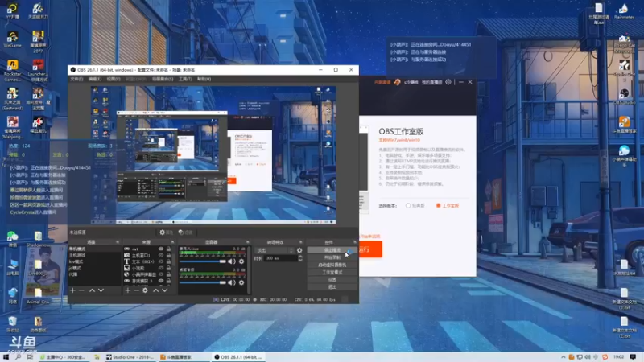Open settings gear in Douyu window title bar
The image size is (644, 362).
(x=448, y=82)
